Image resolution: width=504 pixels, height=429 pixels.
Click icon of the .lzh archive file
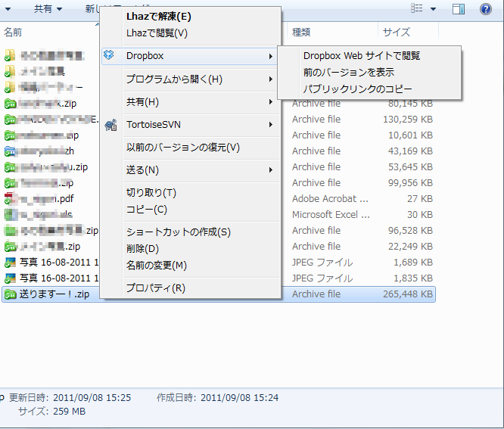click(10, 151)
